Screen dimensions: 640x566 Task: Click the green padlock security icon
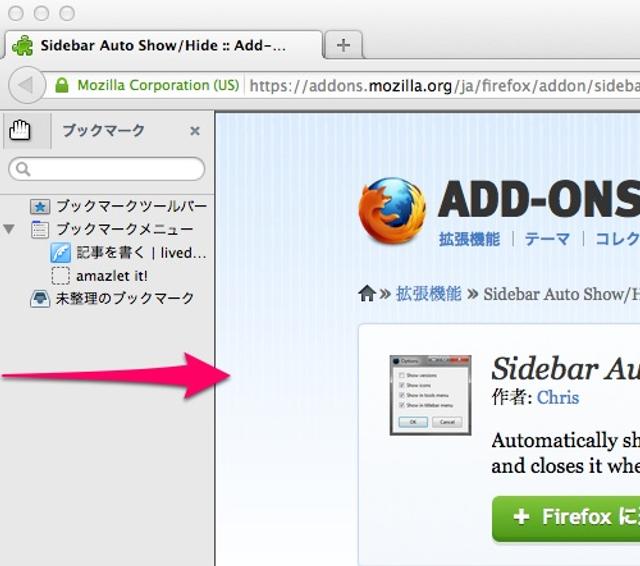click(62, 85)
